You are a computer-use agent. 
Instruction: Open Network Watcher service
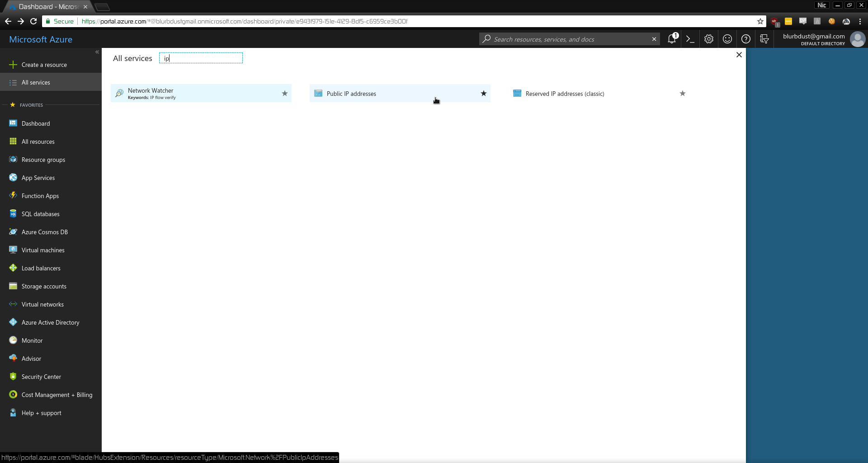point(201,94)
